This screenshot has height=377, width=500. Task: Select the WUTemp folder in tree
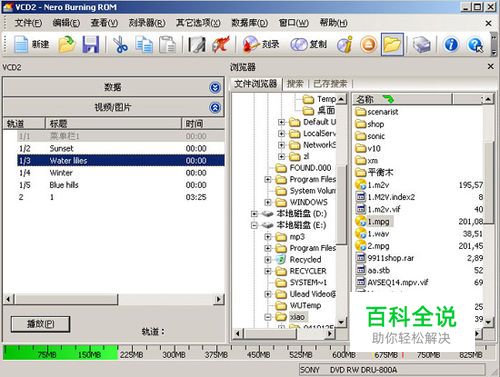click(299, 305)
